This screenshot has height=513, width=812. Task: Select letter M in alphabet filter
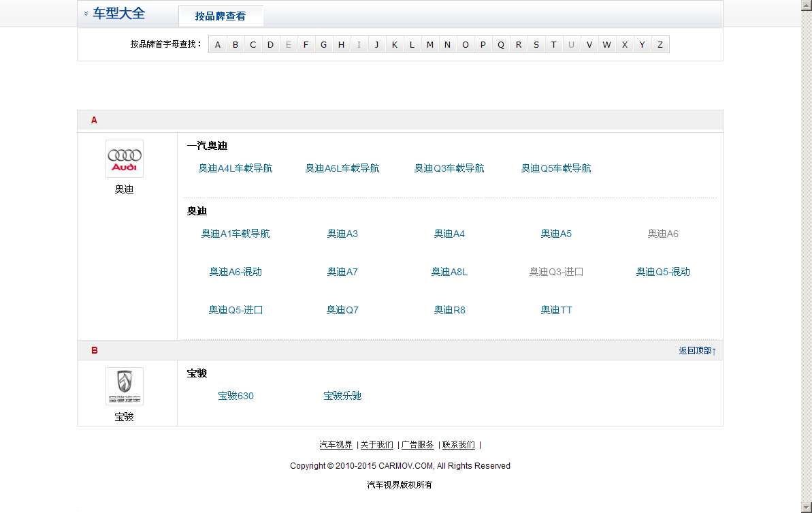coord(429,45)
